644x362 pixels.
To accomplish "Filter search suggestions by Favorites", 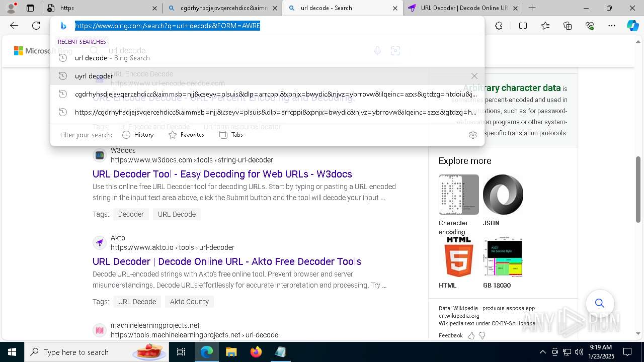I will tap(186, 135).
